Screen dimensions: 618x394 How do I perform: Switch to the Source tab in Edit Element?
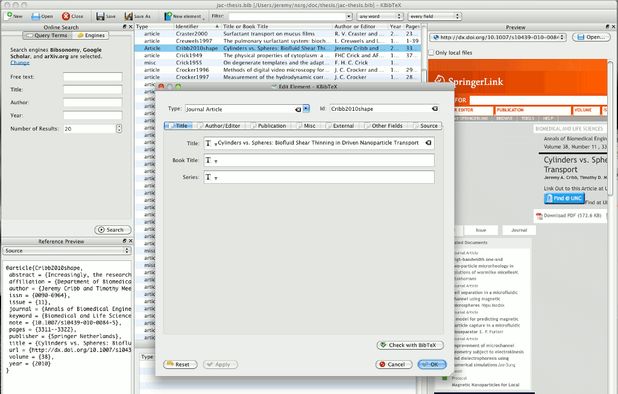pyautogui.click(x=426, y=126)
